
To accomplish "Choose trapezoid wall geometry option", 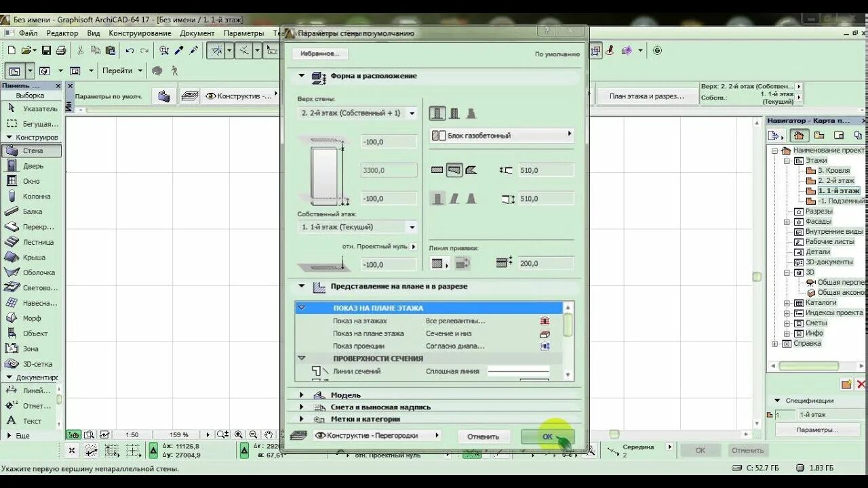I will point(454,169).
